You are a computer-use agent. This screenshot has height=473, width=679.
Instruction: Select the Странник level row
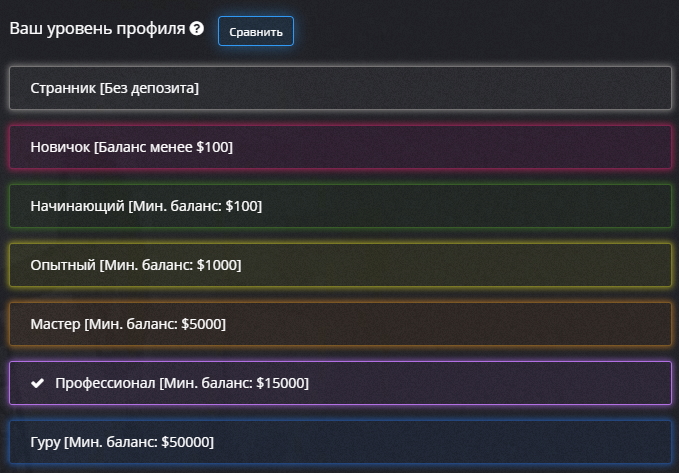(339, 88)
